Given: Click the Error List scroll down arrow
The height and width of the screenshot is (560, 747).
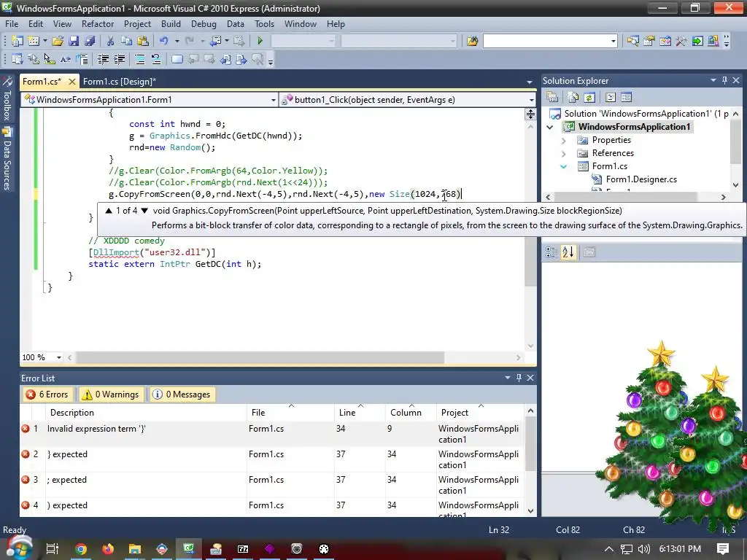Looking at the screenshot, I should (x=531, y=510).
